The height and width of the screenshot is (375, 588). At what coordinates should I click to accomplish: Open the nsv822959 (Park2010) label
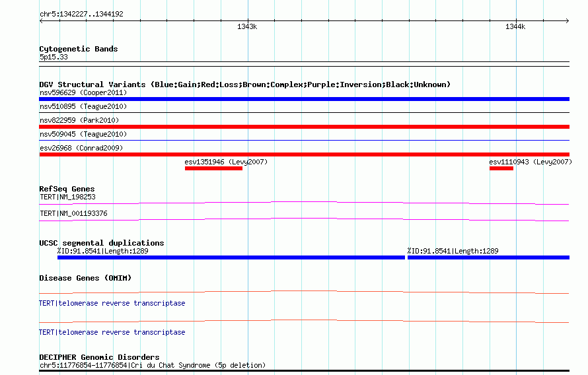(79, 120)
